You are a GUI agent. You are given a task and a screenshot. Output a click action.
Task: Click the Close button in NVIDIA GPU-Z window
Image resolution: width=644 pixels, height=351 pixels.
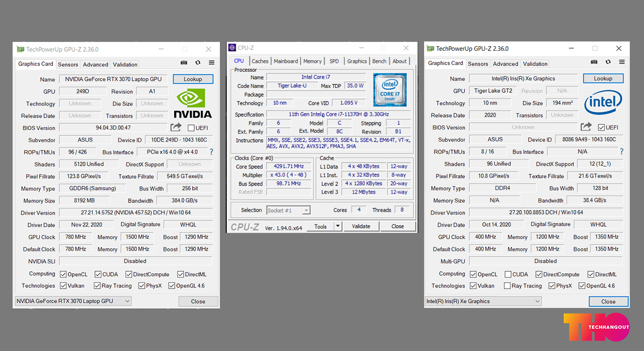point(198,301)
